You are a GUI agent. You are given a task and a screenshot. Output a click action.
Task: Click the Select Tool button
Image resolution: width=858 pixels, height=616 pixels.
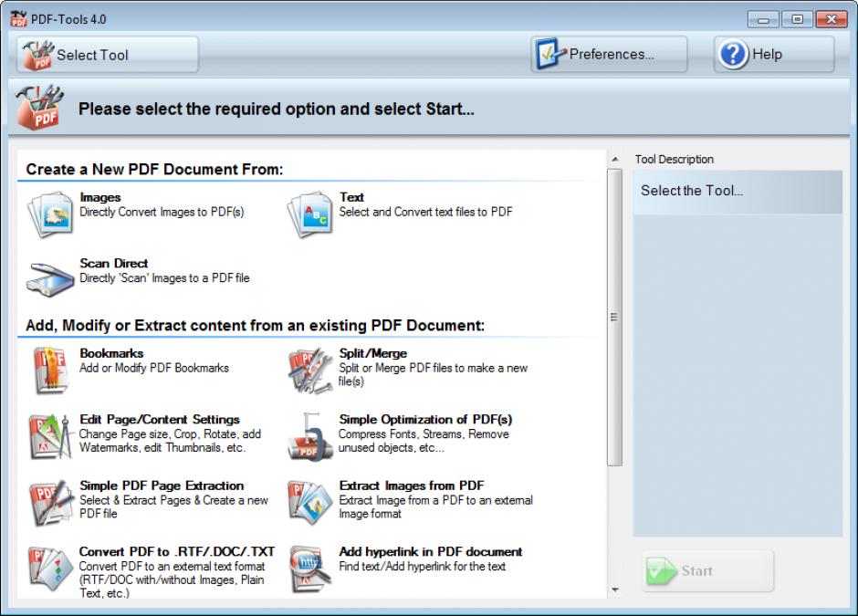click(108, 54)
